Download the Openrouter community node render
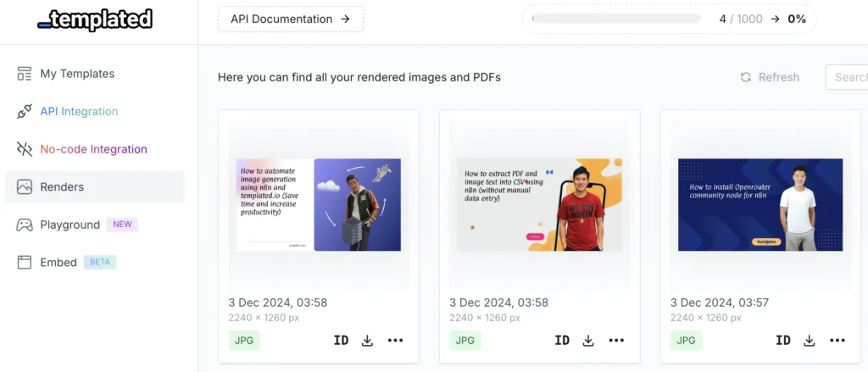The image size is (868, 372). (810, 341)
